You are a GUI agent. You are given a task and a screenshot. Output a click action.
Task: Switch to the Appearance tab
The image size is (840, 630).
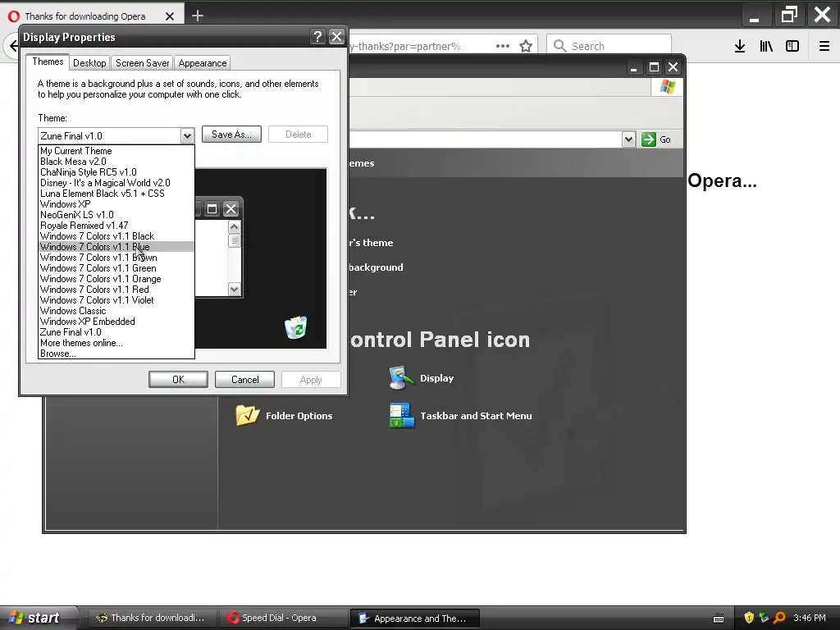[x=203, y=62]
